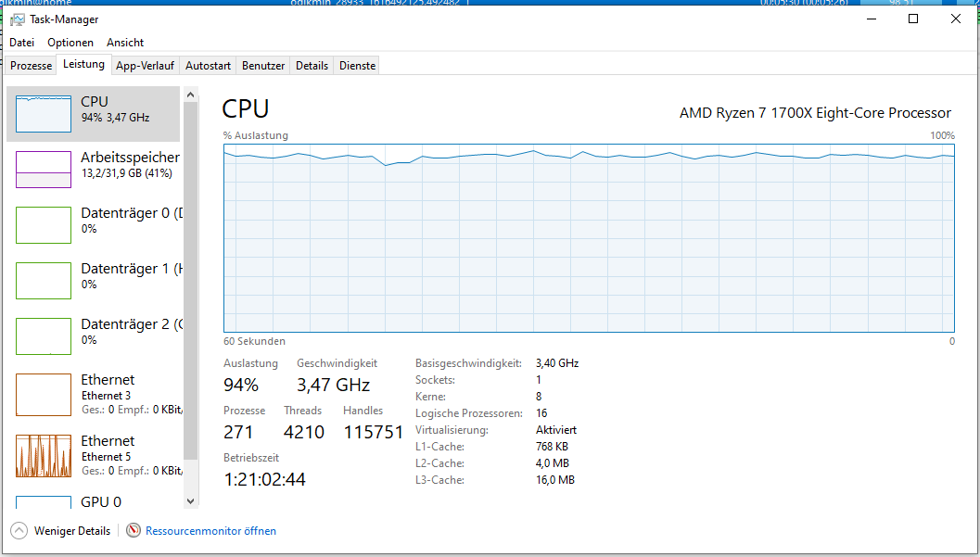This screenshot has width=980, height=557.
Task: Minimize the Task-Manager window
Action: tap(872, 19)
